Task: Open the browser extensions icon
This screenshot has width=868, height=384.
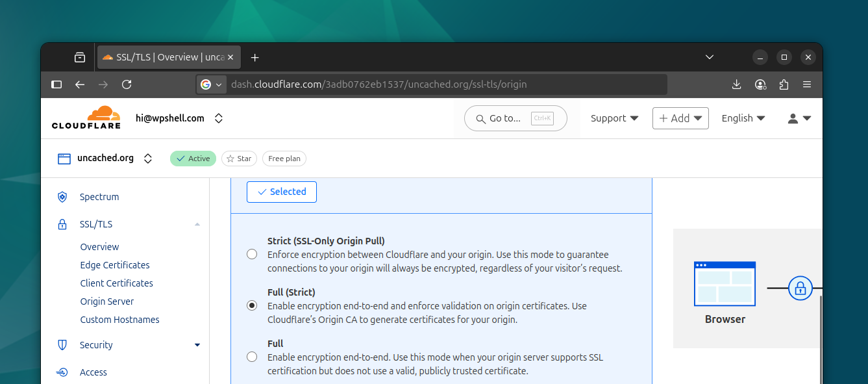Action: pyautogui.click(x=784, y=84)
